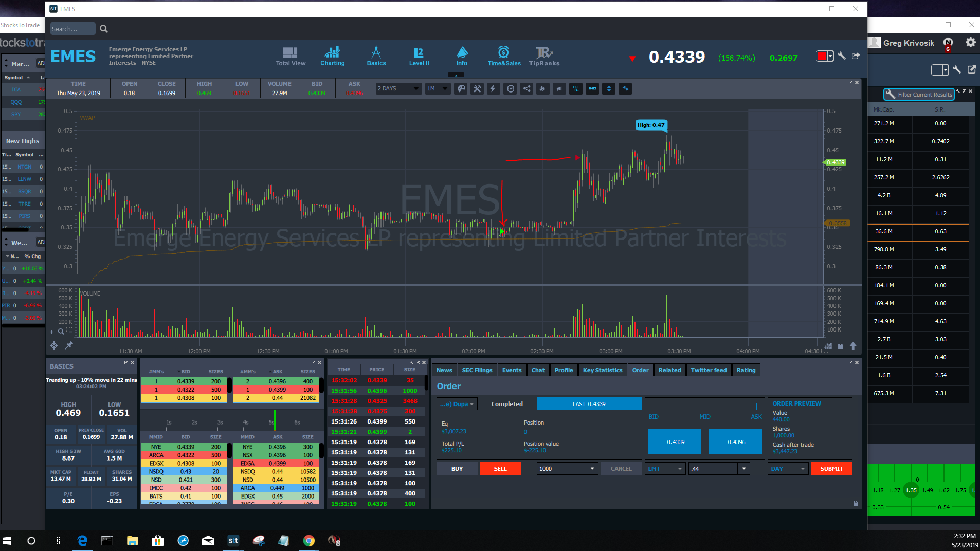Image resolution: width=980 pixels, height=551 pixels.
Task: Open chart tools (wrench and hammer) icon
Action: [x=477, y=88]
